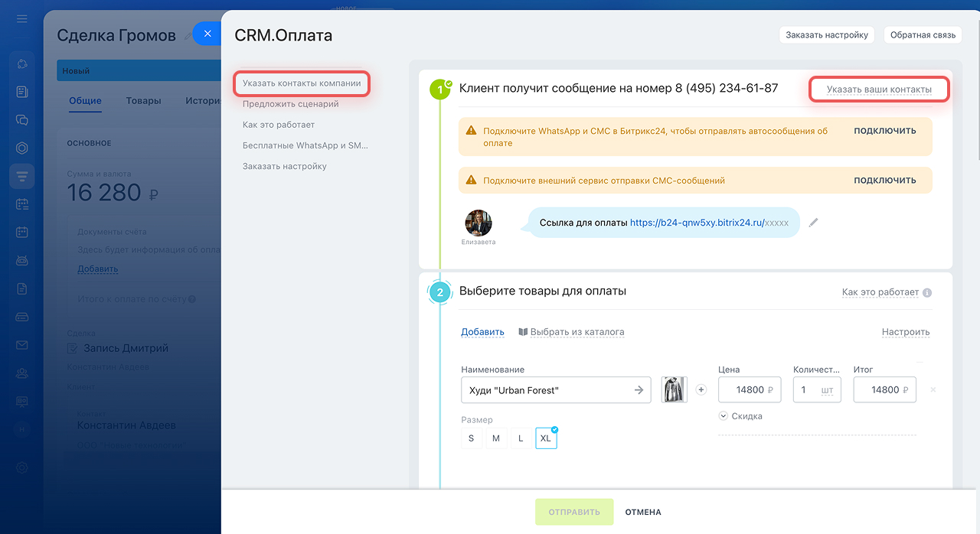Open the mail icon in the left sidebar
This screenshot has height=534, width=980.
pyautogui.click(x=21, y=345)
